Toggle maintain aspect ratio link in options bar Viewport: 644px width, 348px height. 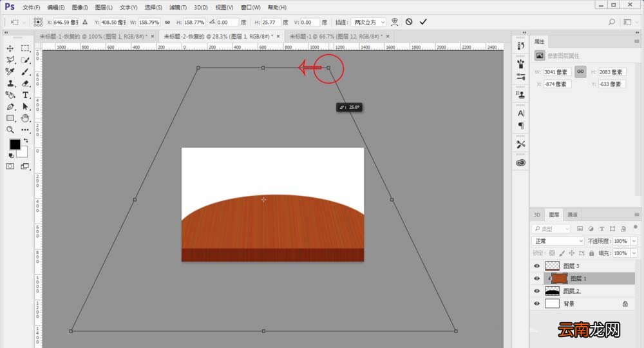(x=167, y=22)
